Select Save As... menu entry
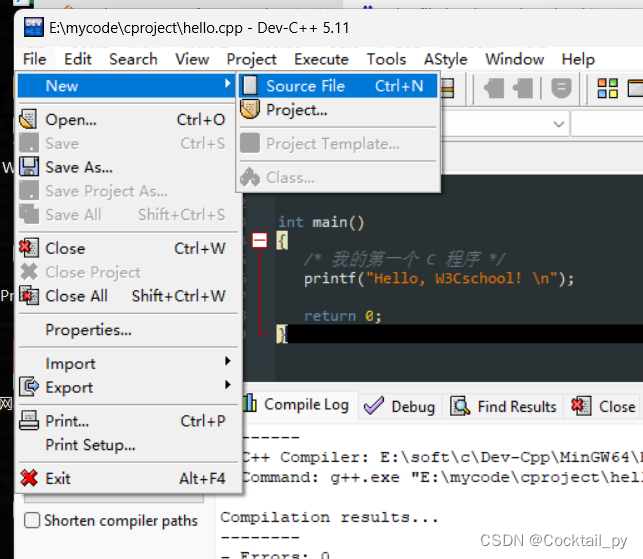This screenshot has height=559, width=643. (128, 167)
